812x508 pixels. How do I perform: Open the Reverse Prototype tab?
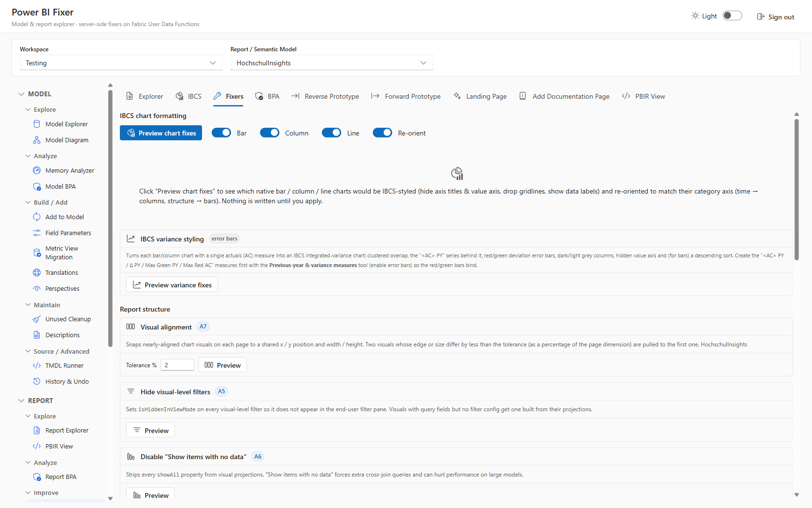point(325,96)
